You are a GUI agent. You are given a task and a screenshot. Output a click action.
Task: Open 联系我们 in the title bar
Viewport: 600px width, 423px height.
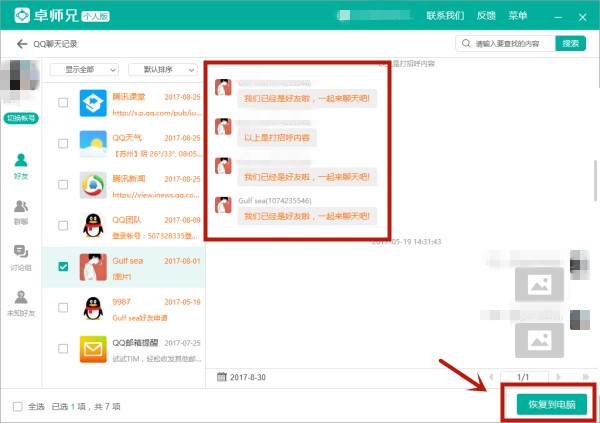click(445, 16)
